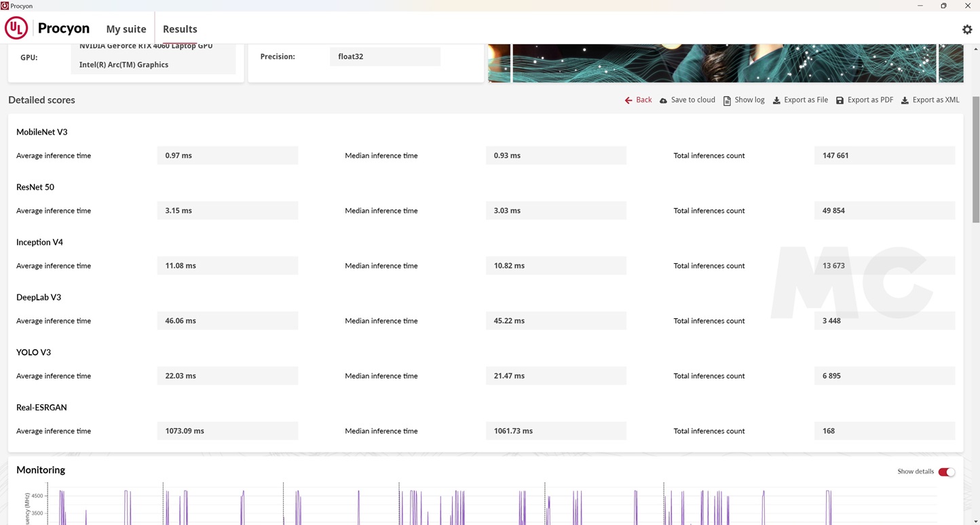The image size is (980, 525).
Task: Select the float32 precision field
Action: click(385, 56)
